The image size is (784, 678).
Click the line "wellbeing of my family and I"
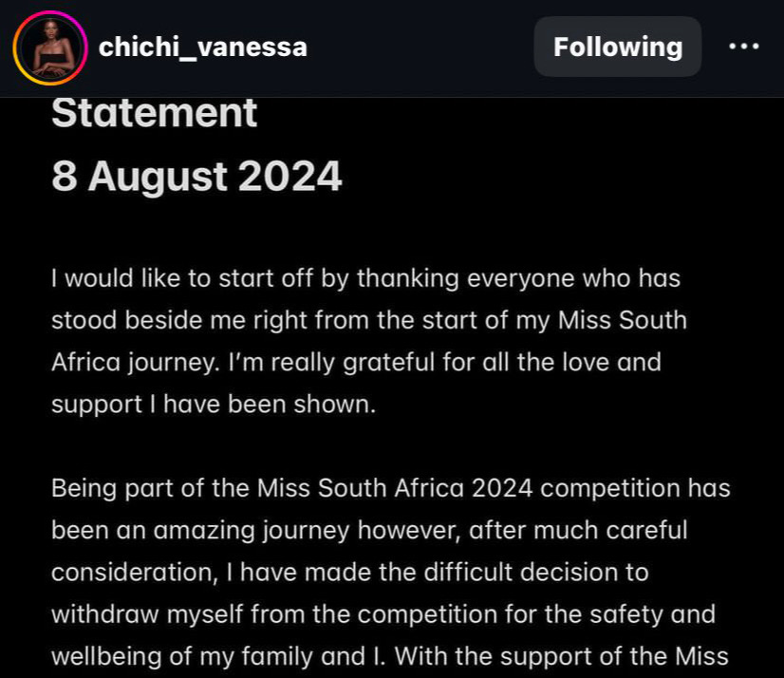point(389,656)
